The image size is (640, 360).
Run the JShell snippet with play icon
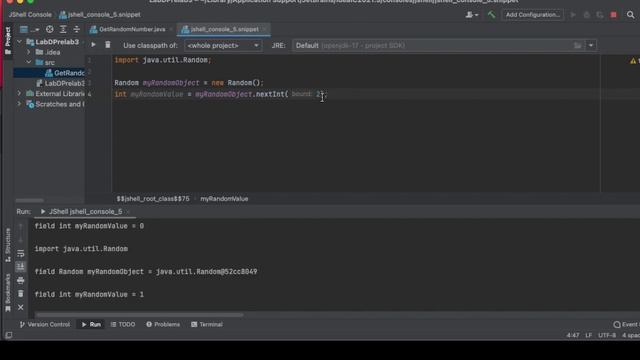pyautogui.click(x=93, y=44)
